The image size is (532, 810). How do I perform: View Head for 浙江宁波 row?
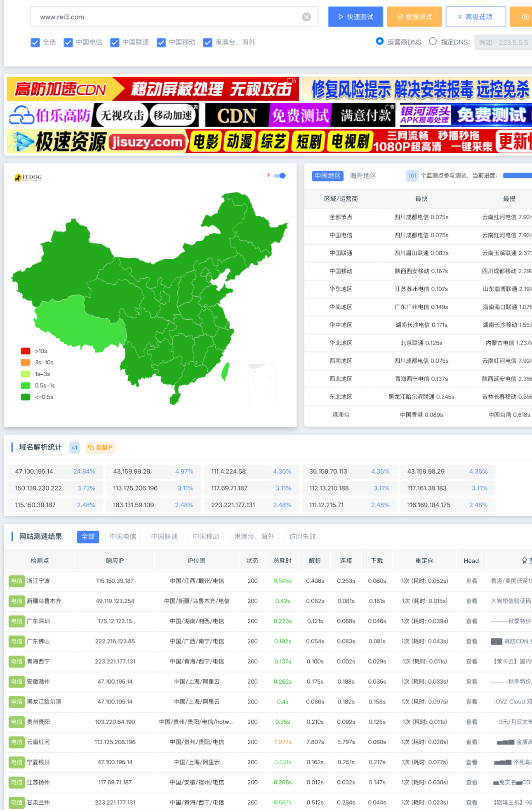[x=471, y=581]
